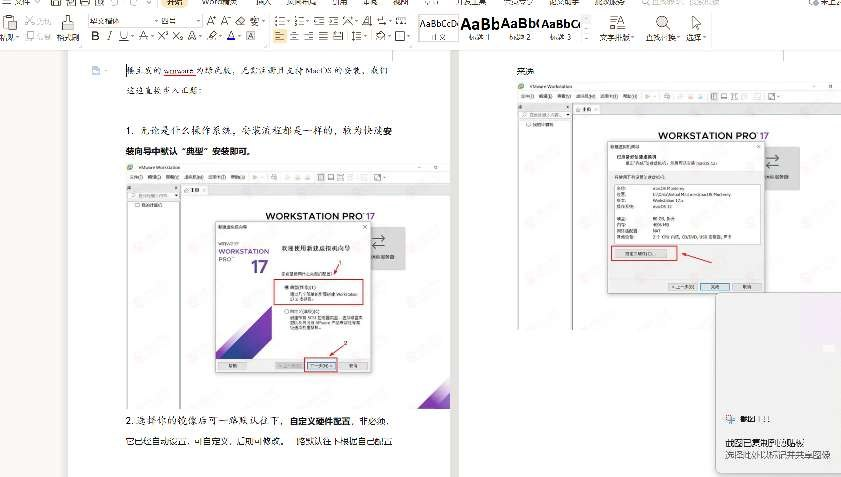Click the paragraph shading bucket icon
The height and width of the screenshot is (477, 841).
(x=380, y=36)
